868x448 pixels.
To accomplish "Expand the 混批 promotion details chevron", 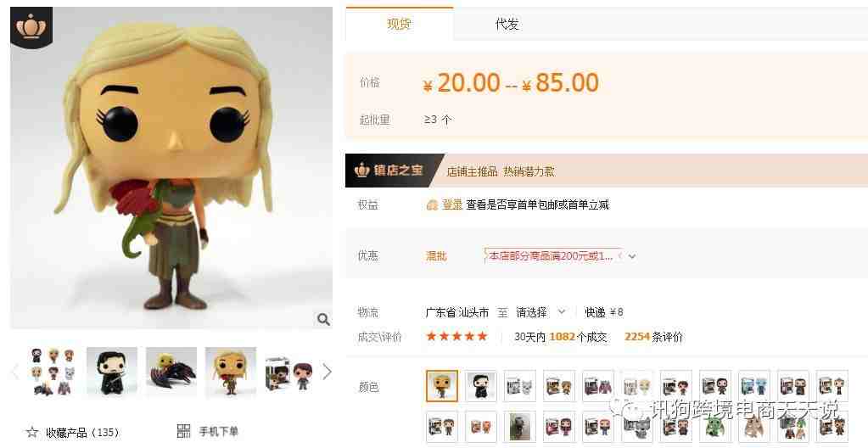I will pos(632,256).
